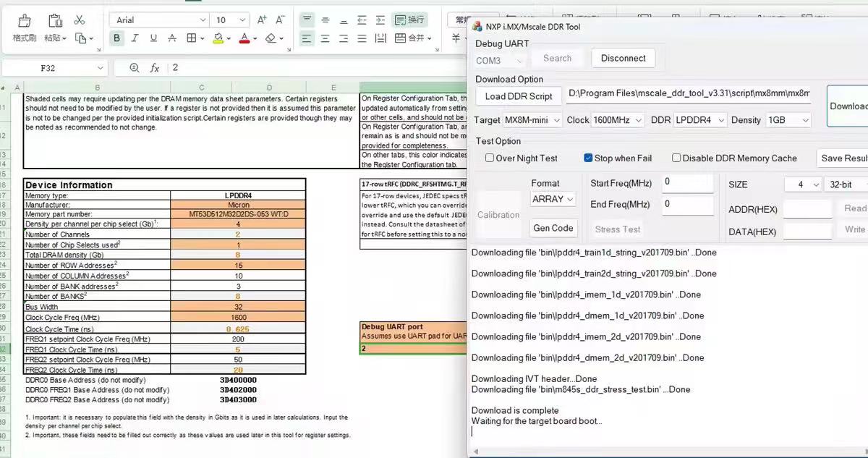Select the cell MT53D512M32D2DS-053 WT:D
This screenshot has height=458, width=868.
[238, 214]
